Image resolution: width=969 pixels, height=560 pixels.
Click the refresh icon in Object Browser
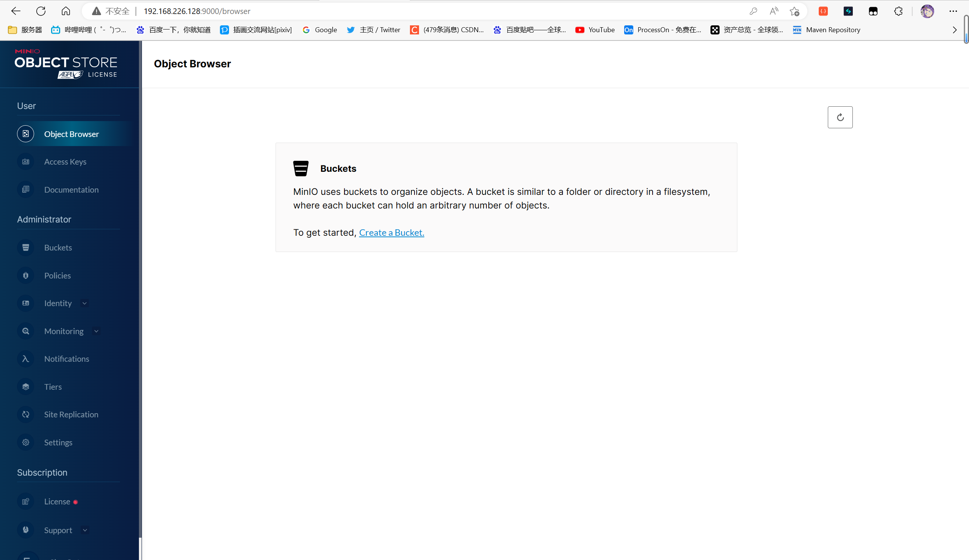coord(840,117)
